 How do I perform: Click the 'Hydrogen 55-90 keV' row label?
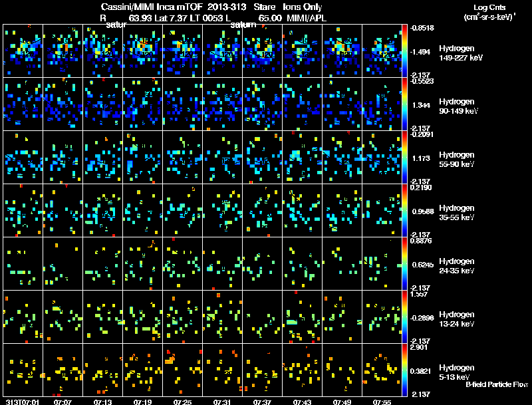(457, 160)
